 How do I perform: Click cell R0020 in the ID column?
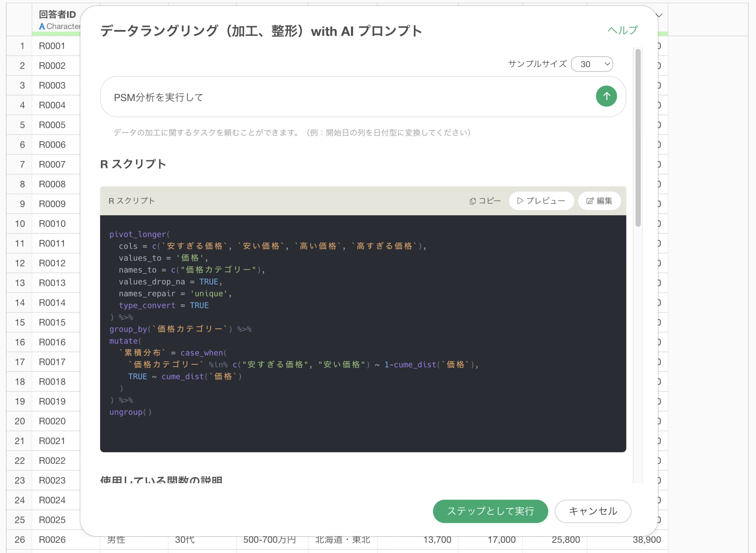(x=52, y=421)
